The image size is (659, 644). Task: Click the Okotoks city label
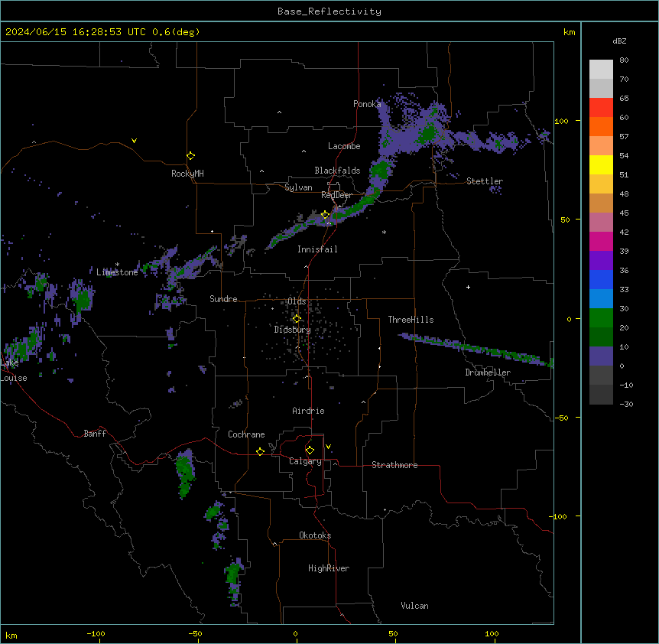click(315, 535)
